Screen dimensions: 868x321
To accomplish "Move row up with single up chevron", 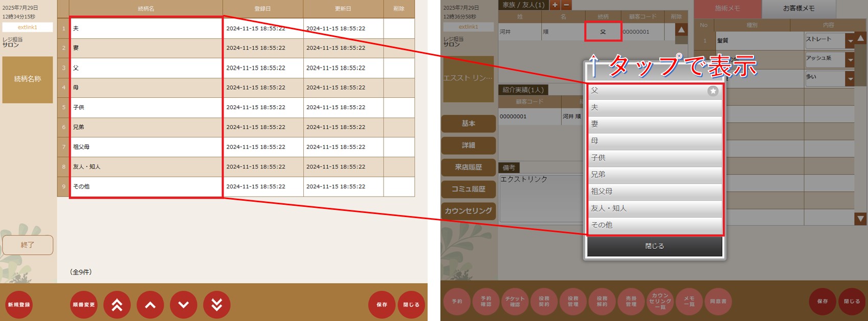I will (x=150, y=305).
